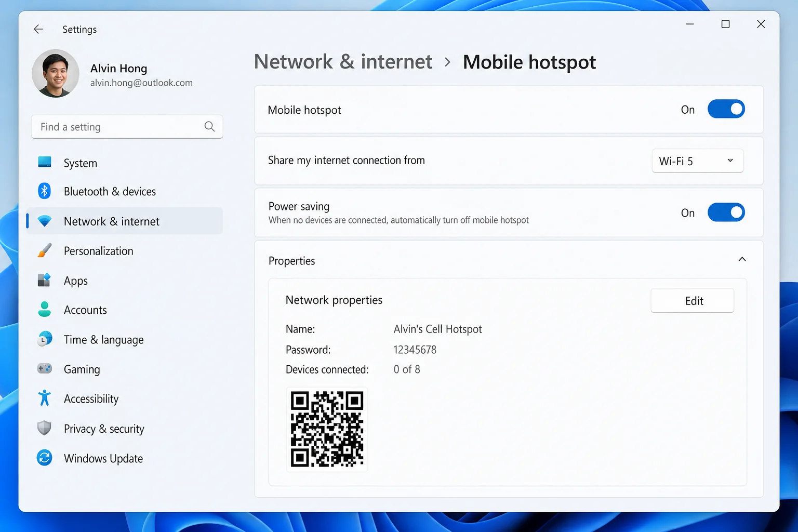Click the hotspot QR code image
Image resolution: width=798 pixels, height=532 pixels.
(327, 429)
